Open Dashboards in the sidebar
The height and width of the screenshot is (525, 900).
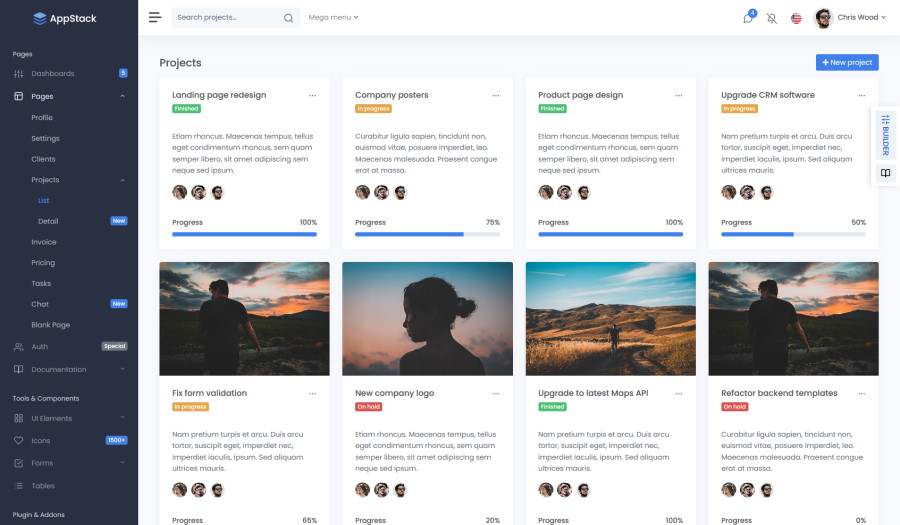(x=53, y=73)
